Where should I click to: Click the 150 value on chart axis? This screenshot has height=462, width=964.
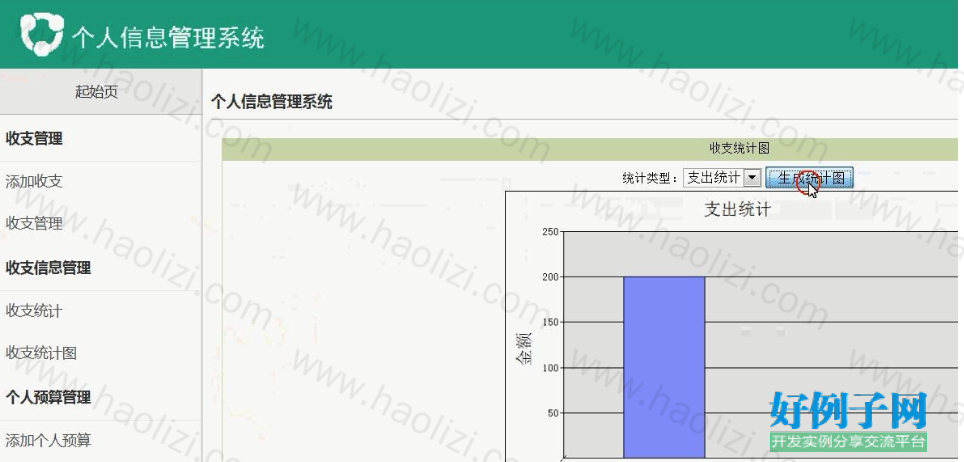[x=550, y=322]
